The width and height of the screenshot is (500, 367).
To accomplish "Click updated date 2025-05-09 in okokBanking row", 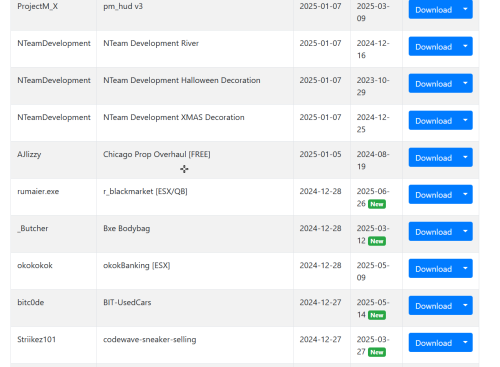I will [373, 271].
